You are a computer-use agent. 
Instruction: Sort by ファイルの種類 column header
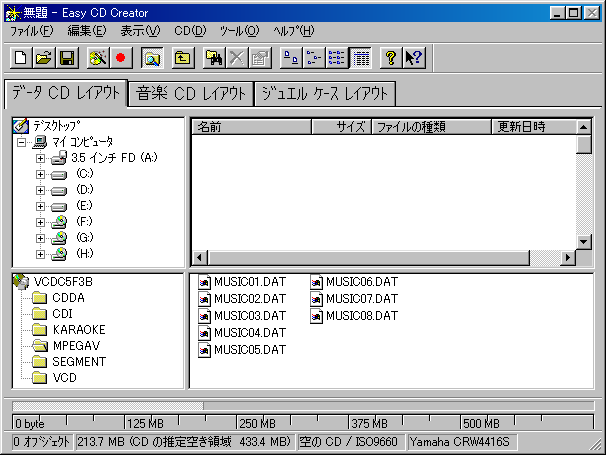pyautogui.click(x=431, y=127)
